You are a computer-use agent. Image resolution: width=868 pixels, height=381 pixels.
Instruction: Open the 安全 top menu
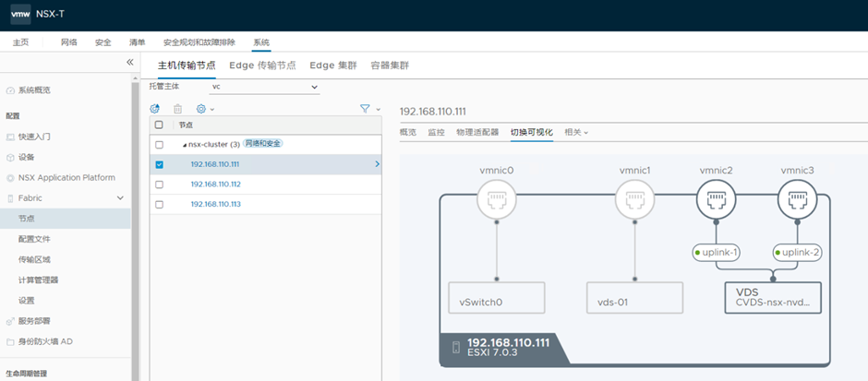pos(103,42)
